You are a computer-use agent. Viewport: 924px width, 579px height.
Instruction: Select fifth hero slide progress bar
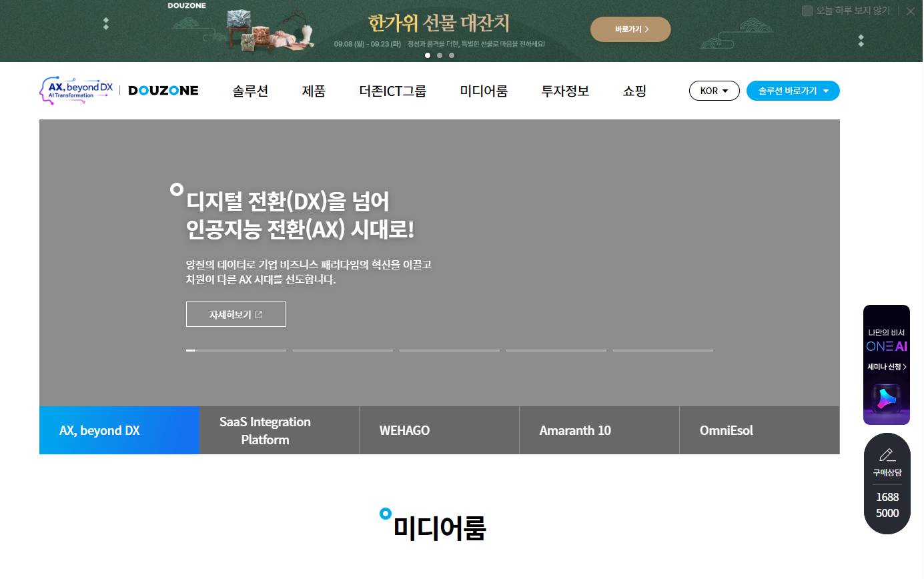(663, 350)
